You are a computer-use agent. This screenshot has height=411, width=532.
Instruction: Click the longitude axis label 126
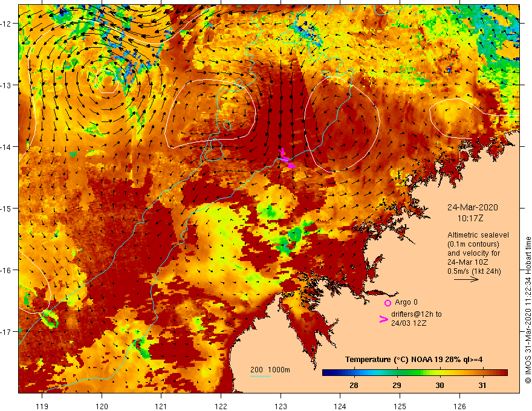(x=459, y=406)
